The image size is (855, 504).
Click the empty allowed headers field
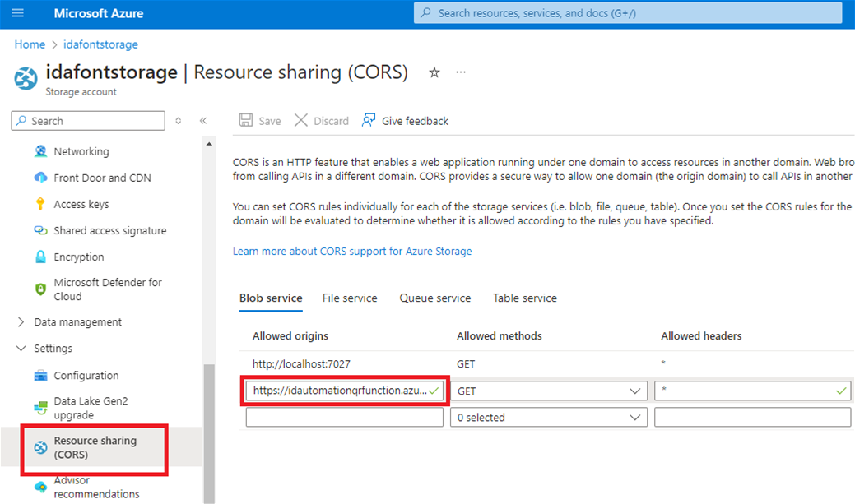752,418
